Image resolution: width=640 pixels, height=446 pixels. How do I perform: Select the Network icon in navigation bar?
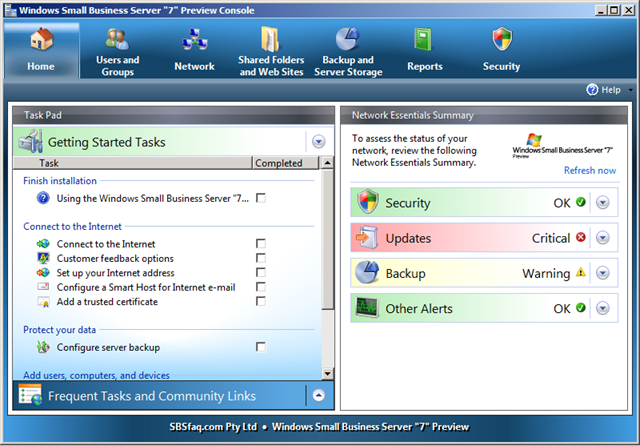coord(194,41)
